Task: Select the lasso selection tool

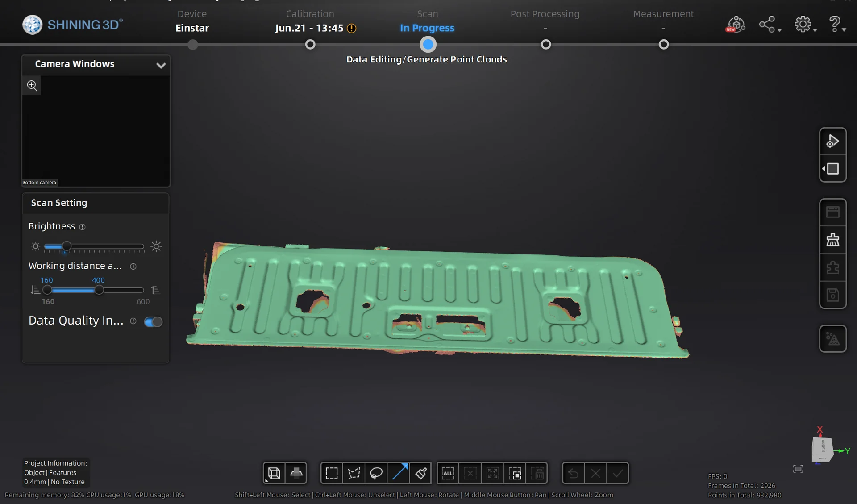Action: coord(376,473)
